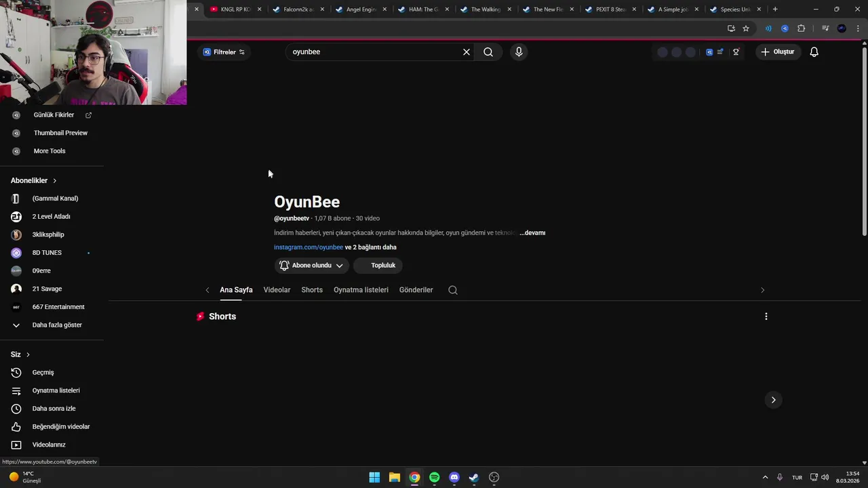
Task: Open File Explorer from taskbar
Action: tap(394, 477)
